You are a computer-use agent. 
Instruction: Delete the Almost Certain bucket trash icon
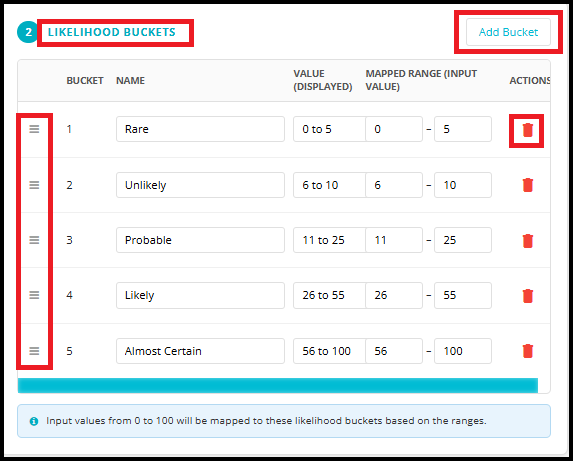tap(527, 351)
